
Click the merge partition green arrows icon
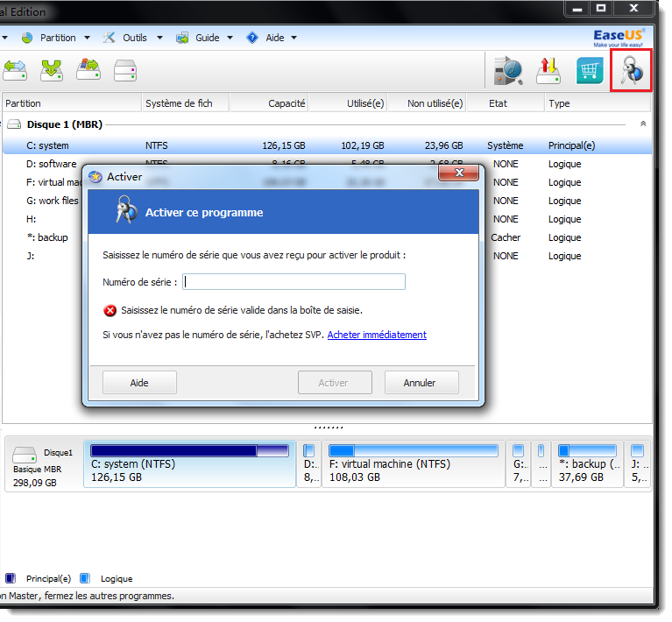[51, 70]
